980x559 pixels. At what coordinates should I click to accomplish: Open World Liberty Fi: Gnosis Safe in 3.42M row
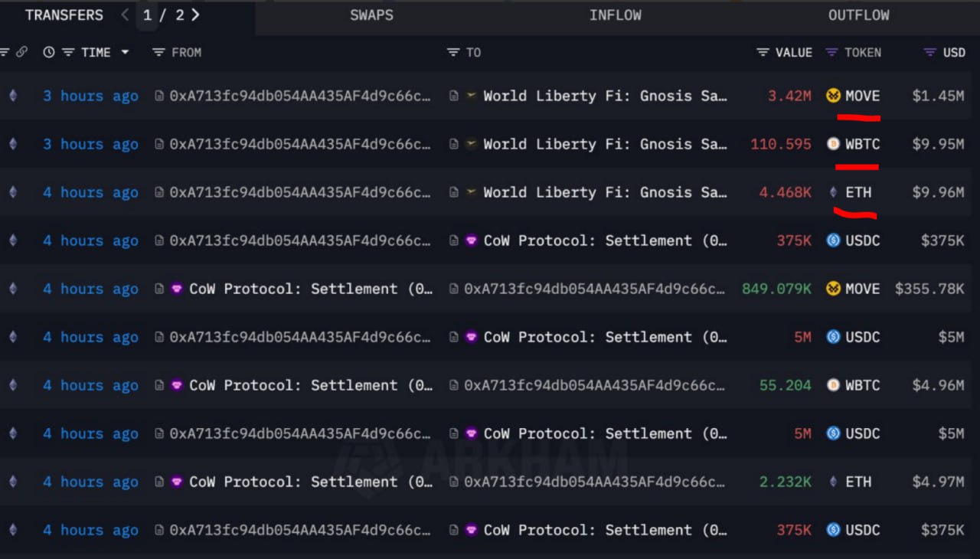click(x=605, y=96)
